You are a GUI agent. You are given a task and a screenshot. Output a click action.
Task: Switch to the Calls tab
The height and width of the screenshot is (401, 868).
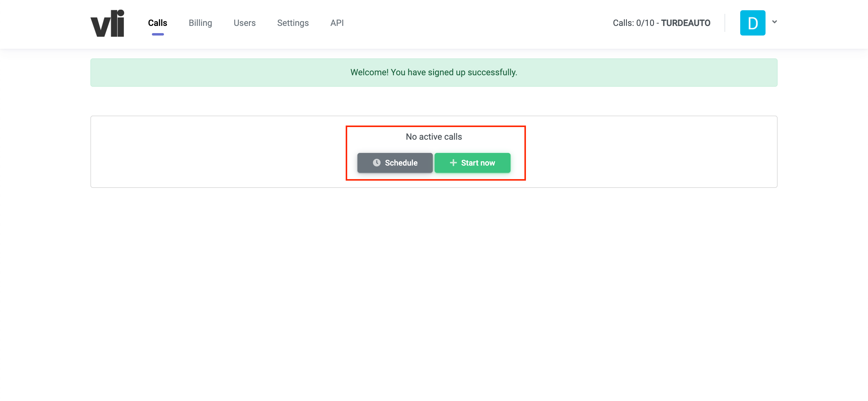157,23
